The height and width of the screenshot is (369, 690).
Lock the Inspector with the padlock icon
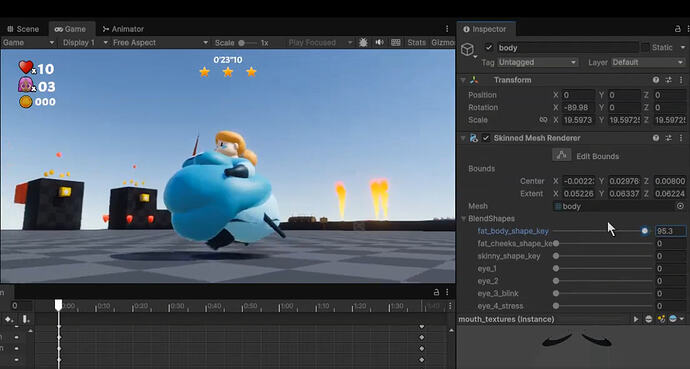click(678, 29)
